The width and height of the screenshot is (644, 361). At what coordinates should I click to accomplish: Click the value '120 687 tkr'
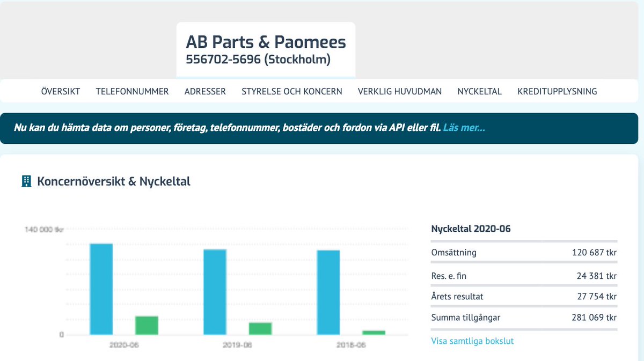(x=595, y=253)
